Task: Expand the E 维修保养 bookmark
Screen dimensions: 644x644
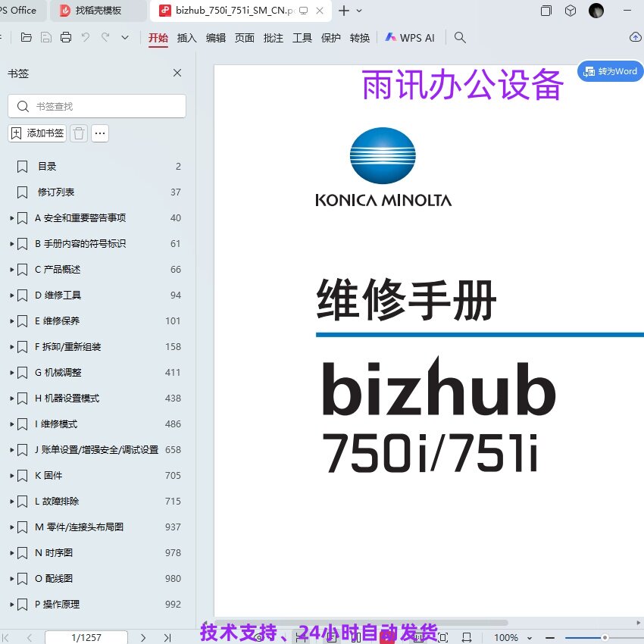Action: click(12, 321)
